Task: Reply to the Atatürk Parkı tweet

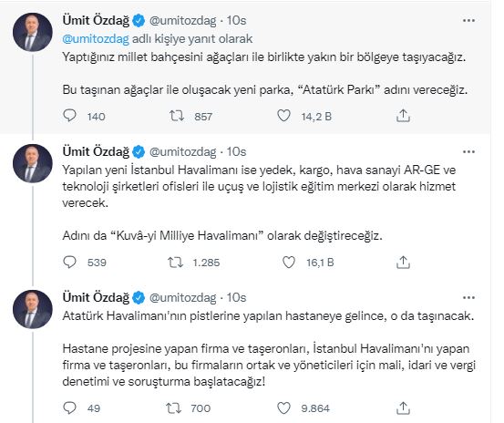Action: (69, 116)
